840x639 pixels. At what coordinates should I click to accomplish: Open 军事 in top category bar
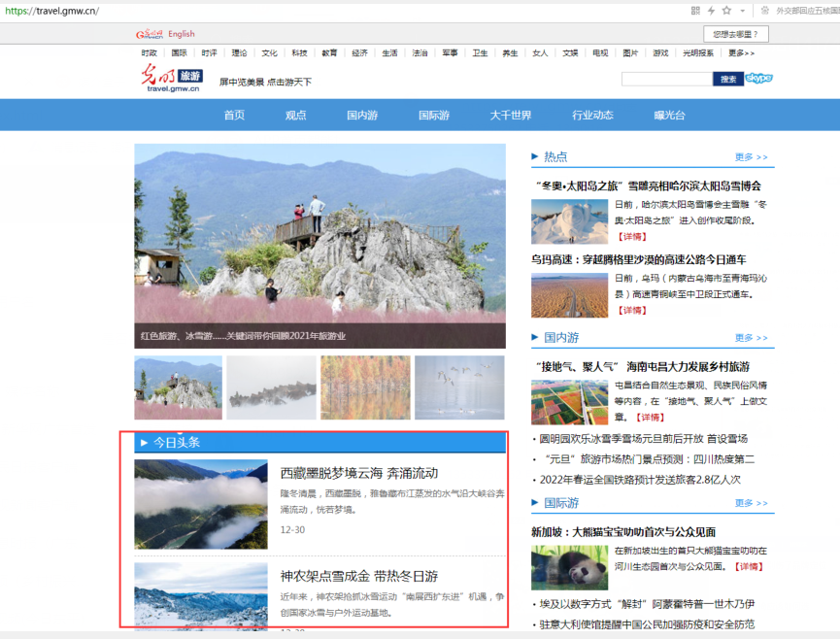450,53
